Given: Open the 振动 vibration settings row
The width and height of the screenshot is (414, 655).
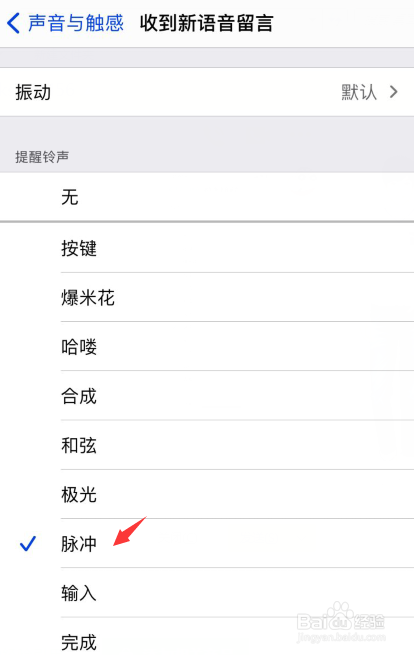Looking at the screenshot, I should point(207,92).
